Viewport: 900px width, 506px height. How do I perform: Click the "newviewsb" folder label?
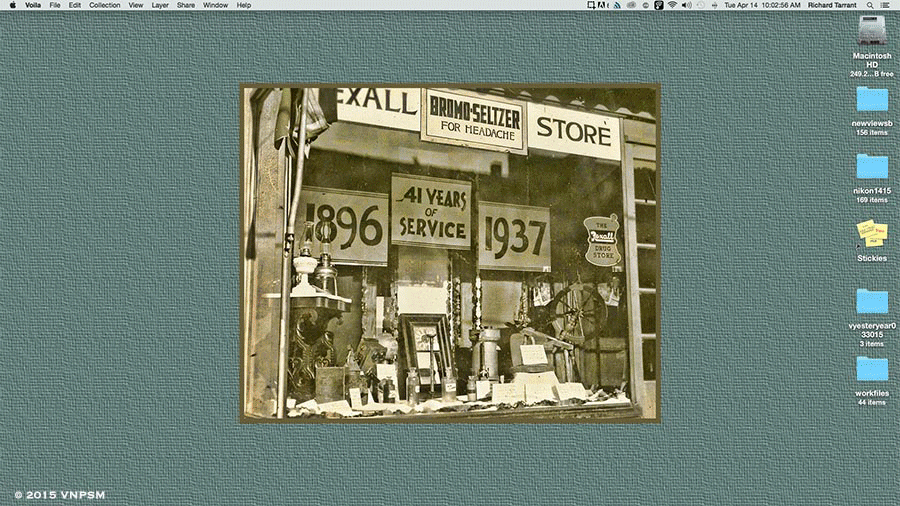pyautogui.click(x=872, y=123)
